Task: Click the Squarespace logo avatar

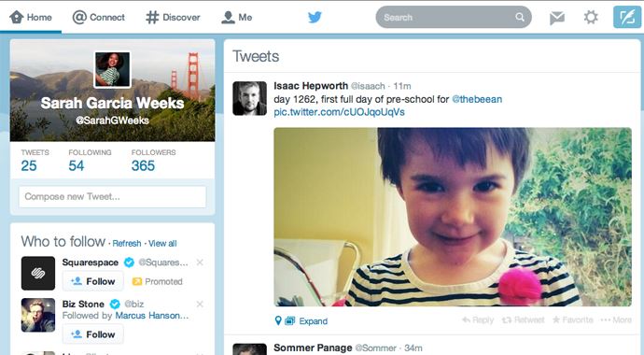Action: coord(38,273)
